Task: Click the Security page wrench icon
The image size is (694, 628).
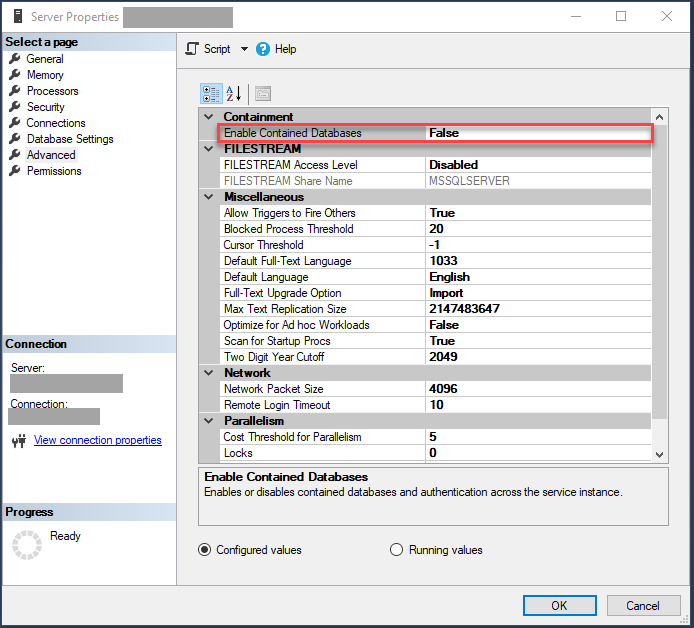Action: tap(15, 106)
